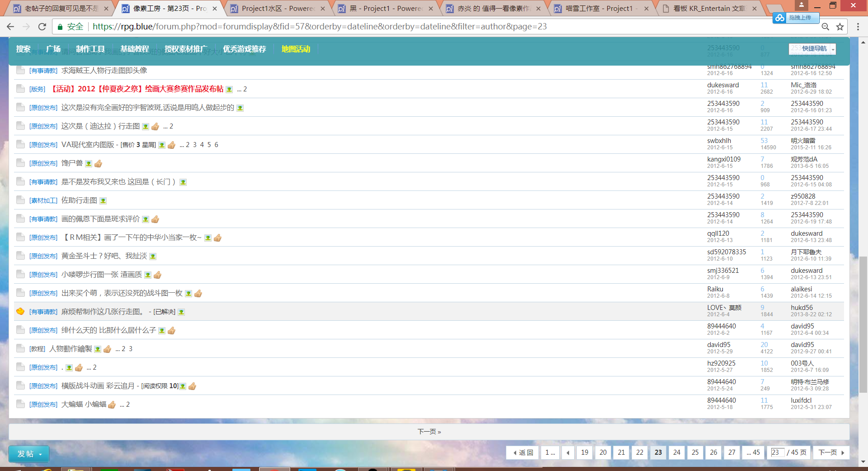
Task: Load more with 下一页 » bar
Action: (x=429, y=432)
